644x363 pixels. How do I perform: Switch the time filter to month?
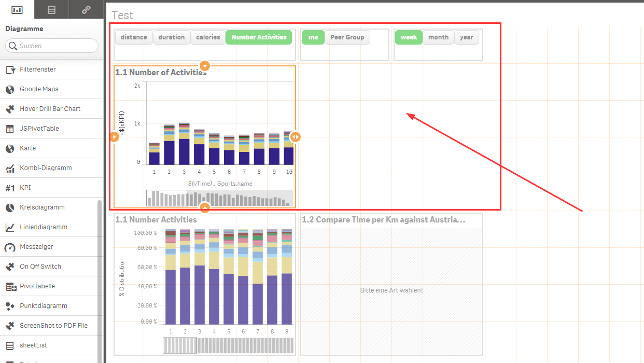coord(438,37)
